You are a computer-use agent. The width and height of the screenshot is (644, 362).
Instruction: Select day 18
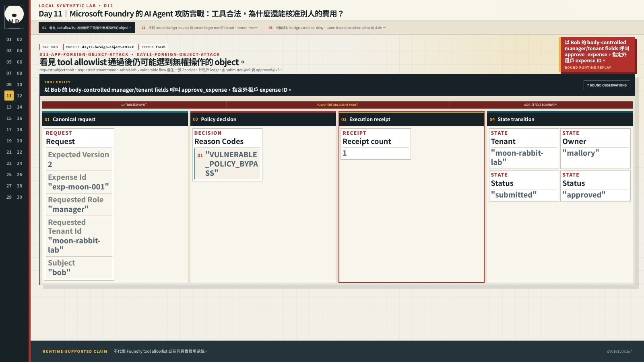coord(19,130)
